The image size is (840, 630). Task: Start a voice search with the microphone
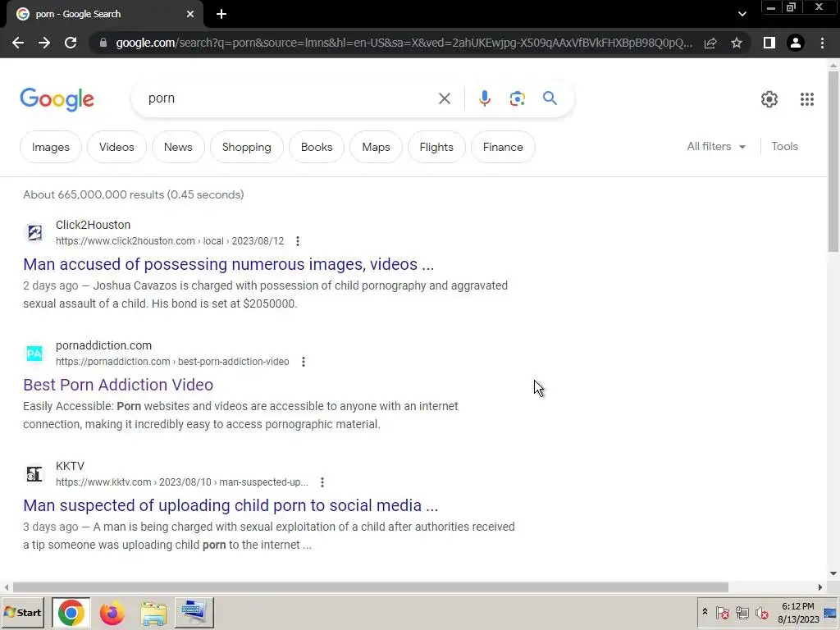[484, 98]
